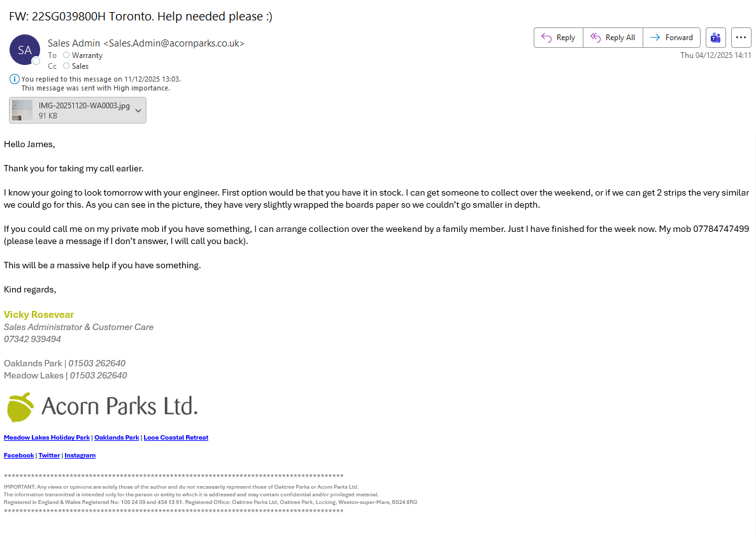Click Reply All button

point(613,38)
